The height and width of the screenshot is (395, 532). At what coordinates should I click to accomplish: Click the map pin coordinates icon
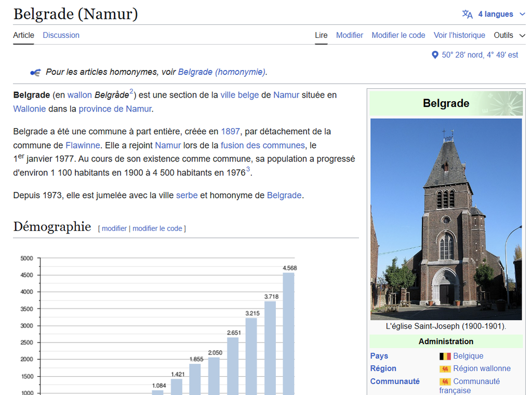tap(435, 55)
